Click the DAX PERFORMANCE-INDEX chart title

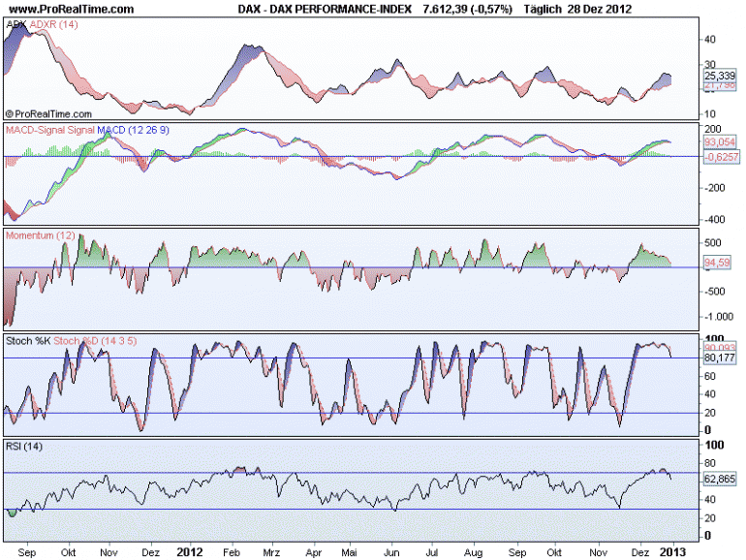pos(325,9)
